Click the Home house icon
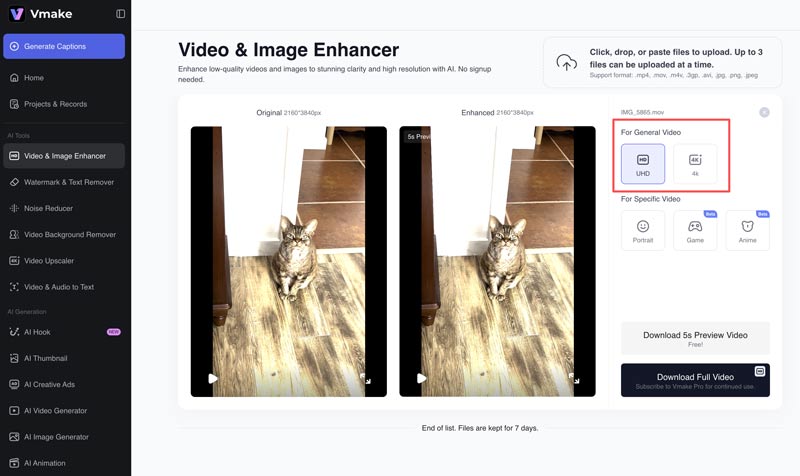The image size is (800, 476). 14,78
